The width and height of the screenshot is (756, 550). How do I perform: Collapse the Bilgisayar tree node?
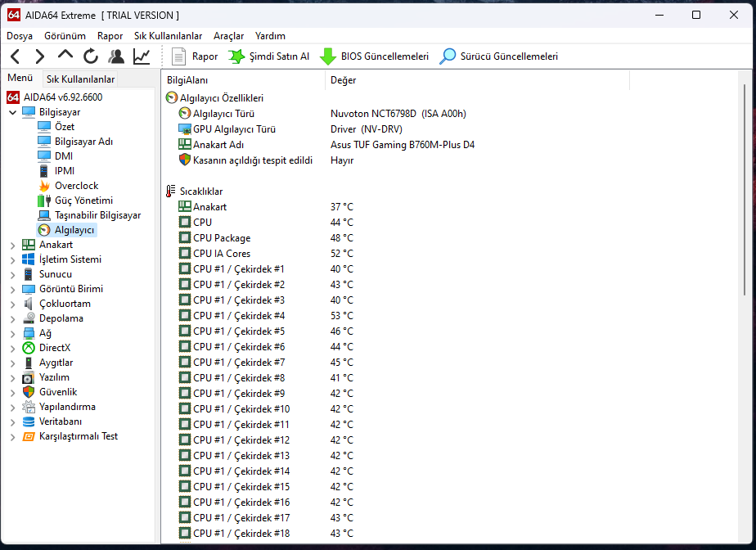(x=12, y=112)
